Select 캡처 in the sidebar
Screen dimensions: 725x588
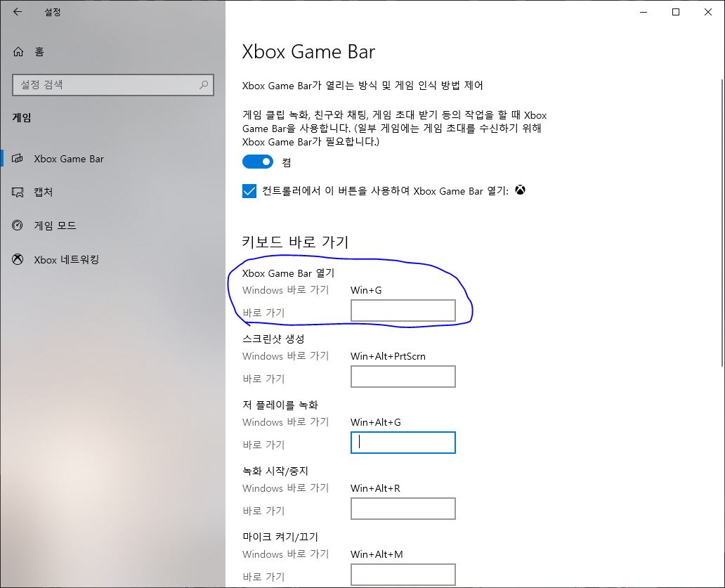pos(112,192)
